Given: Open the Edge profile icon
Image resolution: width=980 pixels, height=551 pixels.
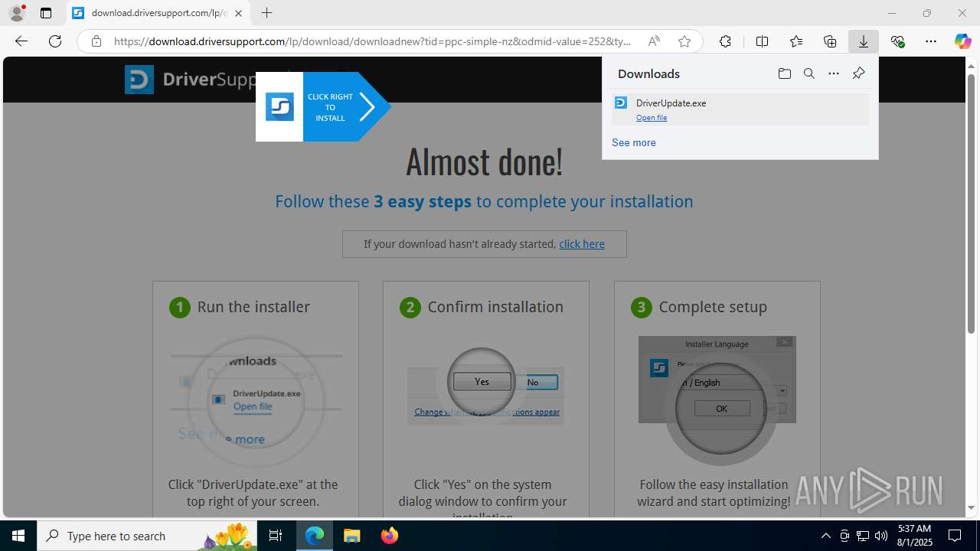Looking at the screenshot, I should point(17,13).
